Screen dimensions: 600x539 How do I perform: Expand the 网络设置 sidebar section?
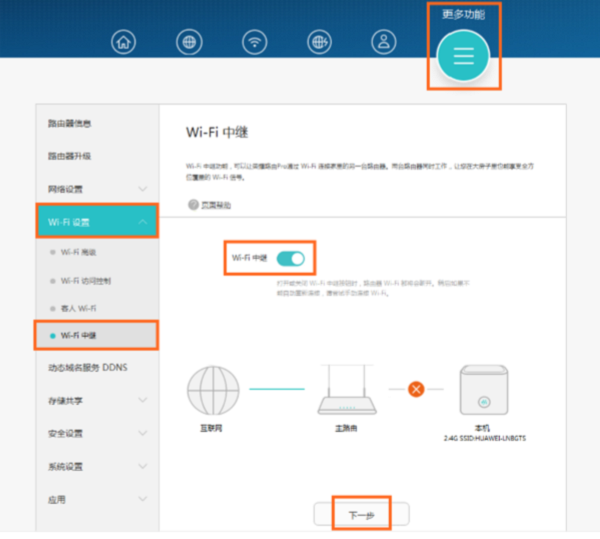coord(97,189)
